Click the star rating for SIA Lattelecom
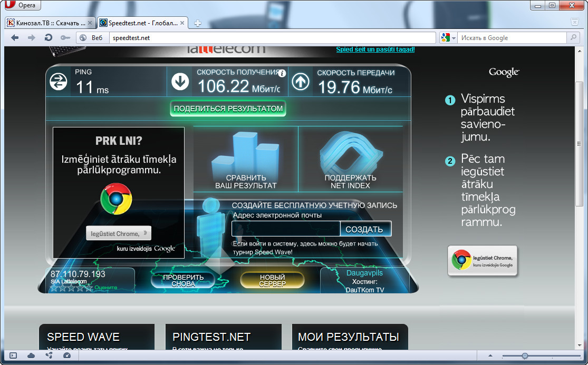 click(x=71, y=288)
